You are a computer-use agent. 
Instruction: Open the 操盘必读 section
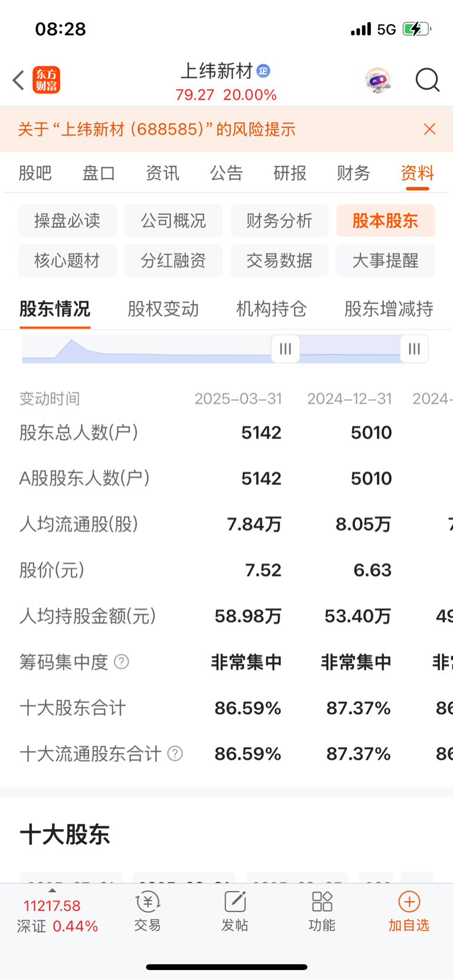[x=67, y=220]
